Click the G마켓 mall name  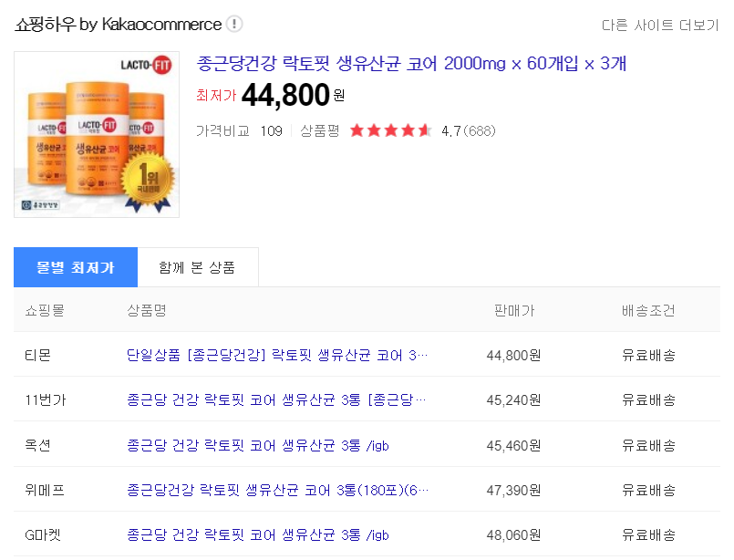click(x=43, y=535)
